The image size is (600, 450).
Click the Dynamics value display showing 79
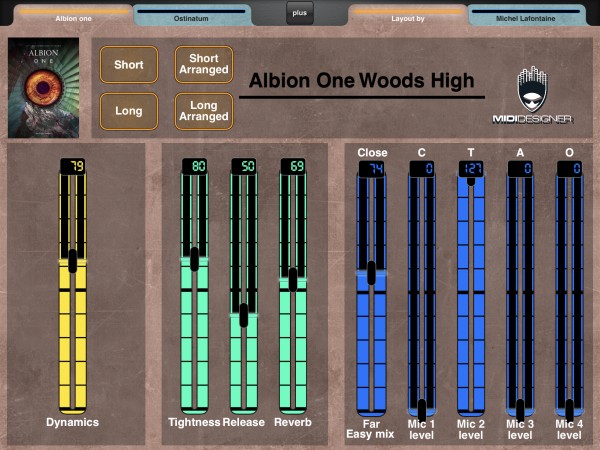tap(73, 166)
